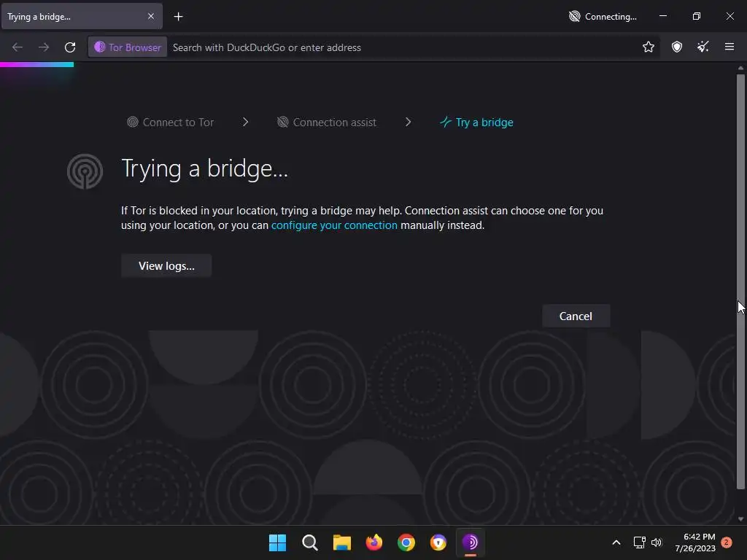Open the Windows Start menu
747x560 pixels.
(277, 542)
